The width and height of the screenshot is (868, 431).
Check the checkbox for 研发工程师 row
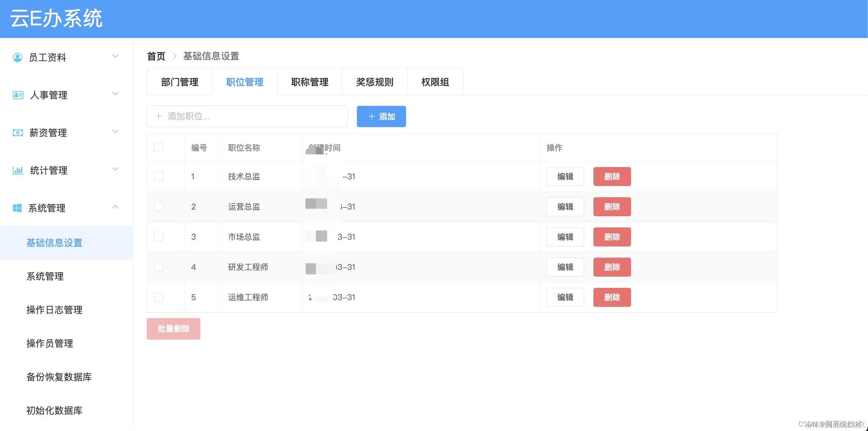point(159,267)
